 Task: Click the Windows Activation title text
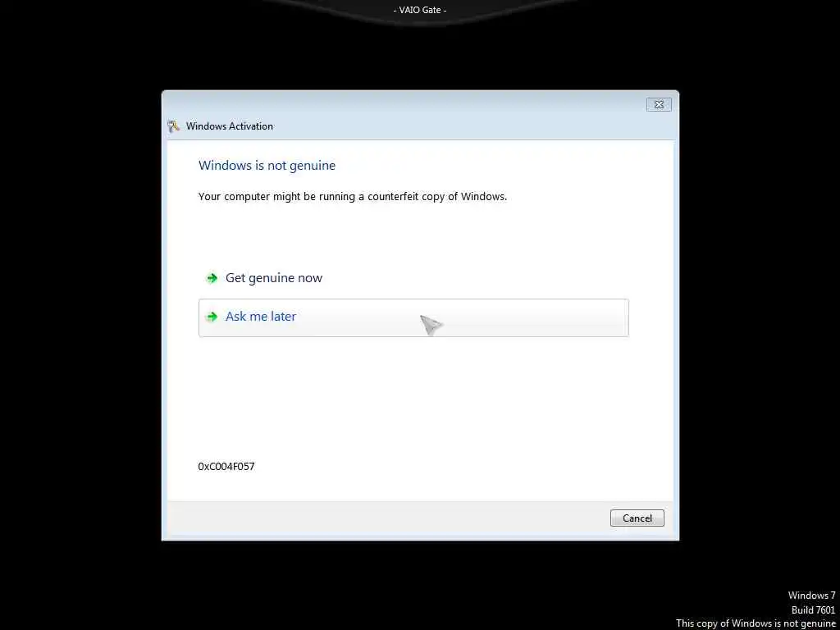[230, 126]
